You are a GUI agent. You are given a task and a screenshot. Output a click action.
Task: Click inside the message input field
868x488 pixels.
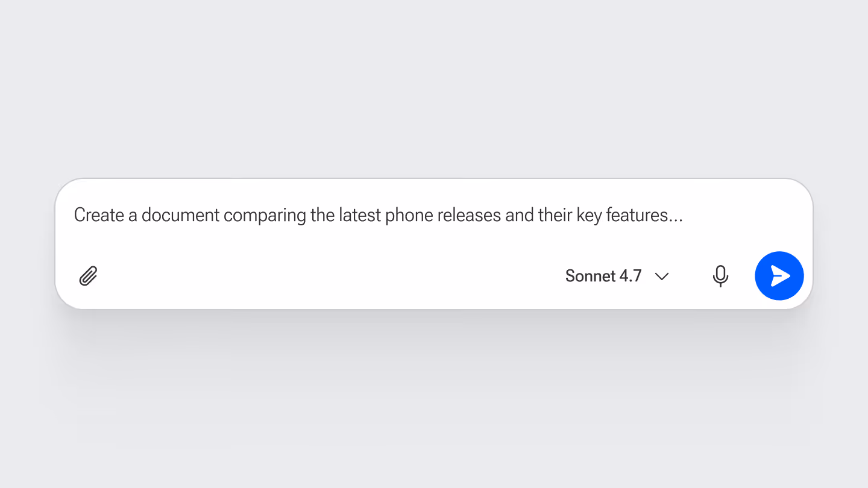[378, 215]
